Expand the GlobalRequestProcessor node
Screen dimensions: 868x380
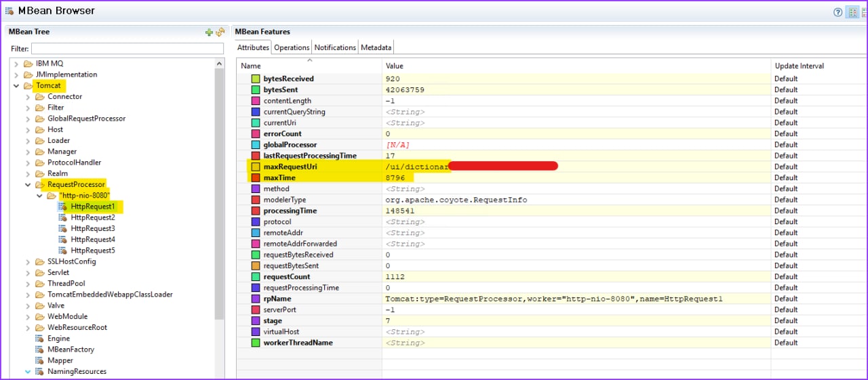coord(28,119)
